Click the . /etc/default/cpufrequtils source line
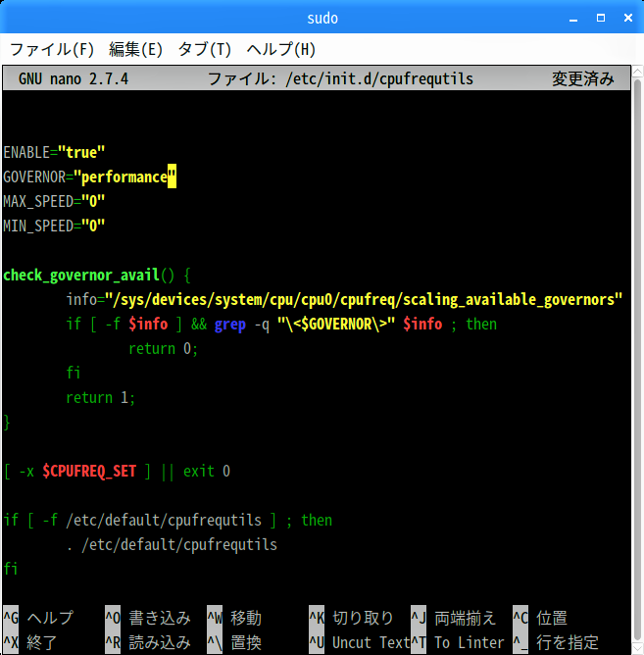Viewport: 644px width, 655px height. tap(172, 545)
